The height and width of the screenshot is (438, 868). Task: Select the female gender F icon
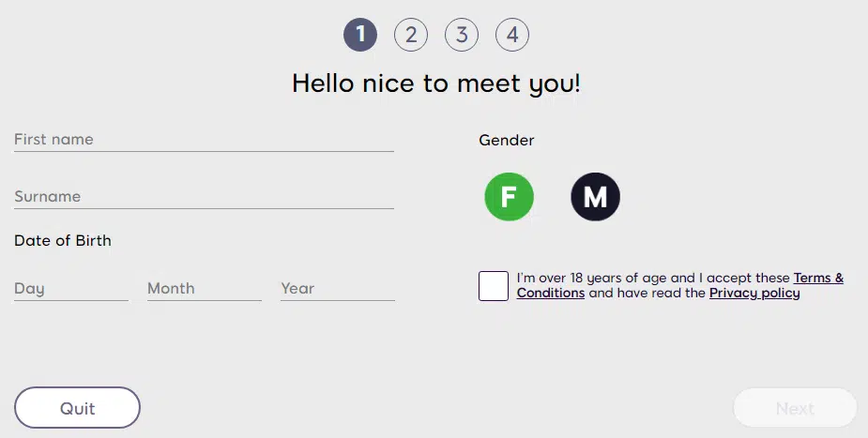click(x=509, y=197)
